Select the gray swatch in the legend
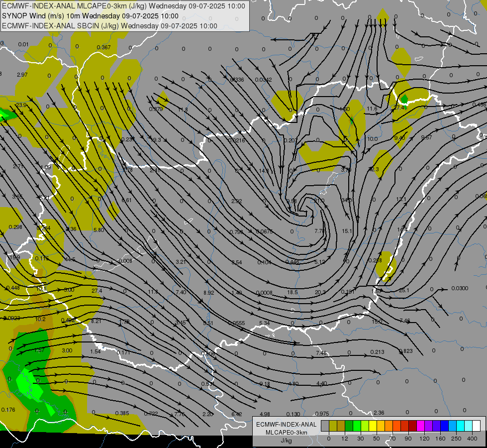Screen dimensions: 487x448 (325, 426)
